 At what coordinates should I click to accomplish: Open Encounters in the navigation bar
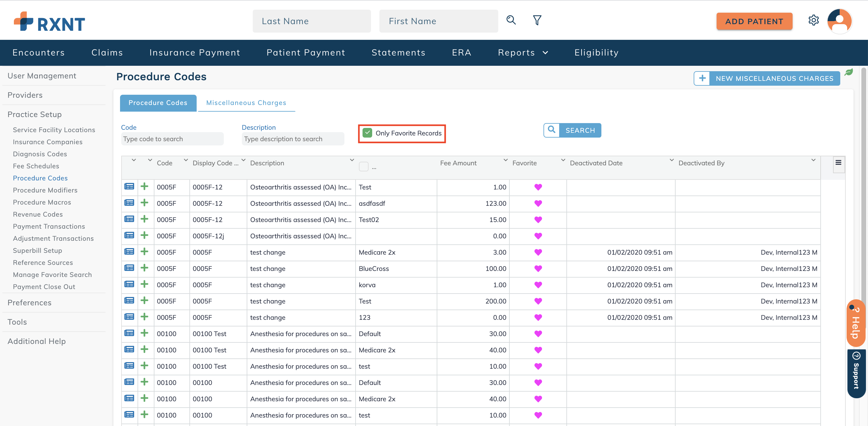point(38,52)
